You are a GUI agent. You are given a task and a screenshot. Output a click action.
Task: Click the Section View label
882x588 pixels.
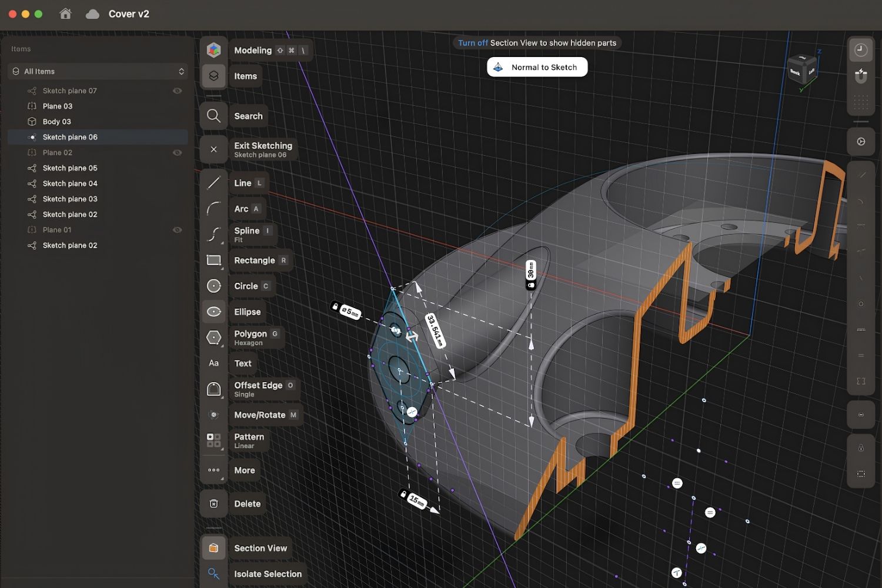click(260, 548)
